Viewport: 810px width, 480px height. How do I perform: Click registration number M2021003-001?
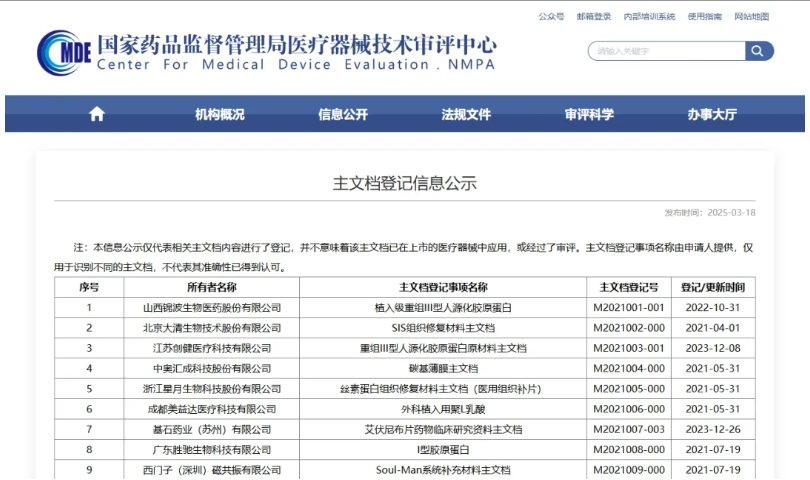tap(628, 348)
